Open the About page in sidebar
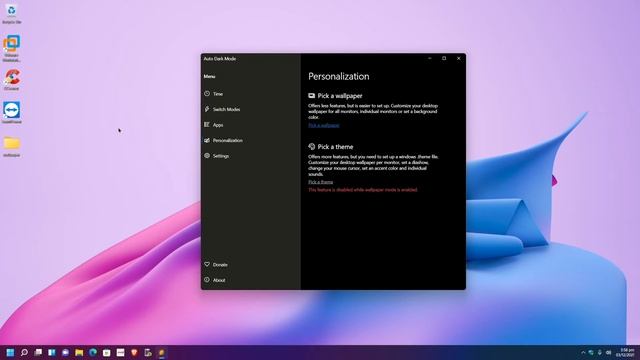 click(215, 280)
